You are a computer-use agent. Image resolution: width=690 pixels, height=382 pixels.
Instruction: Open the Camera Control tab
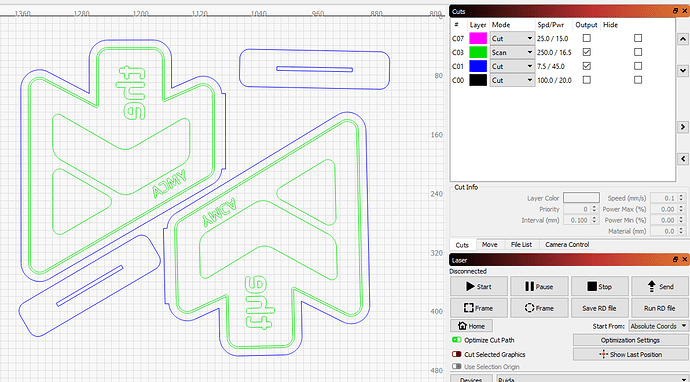tap(567, 245)
